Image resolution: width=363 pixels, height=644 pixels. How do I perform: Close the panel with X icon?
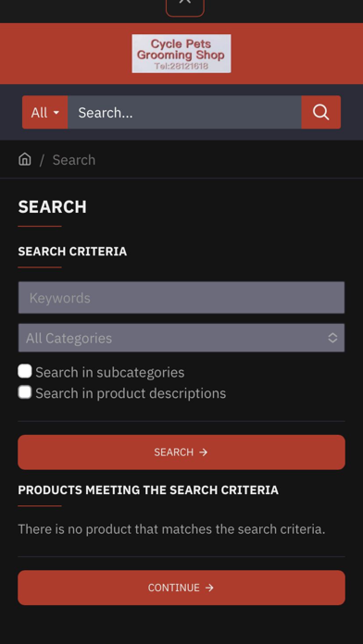[185, 5]
